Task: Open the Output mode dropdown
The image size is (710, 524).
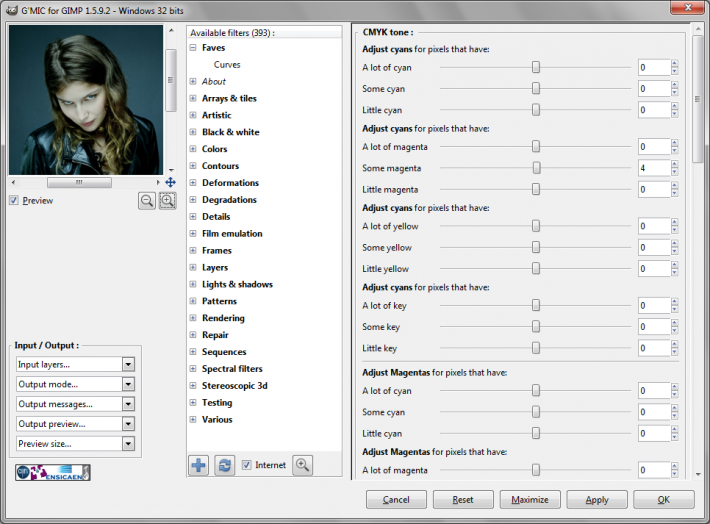Action: tap(76, 384)
